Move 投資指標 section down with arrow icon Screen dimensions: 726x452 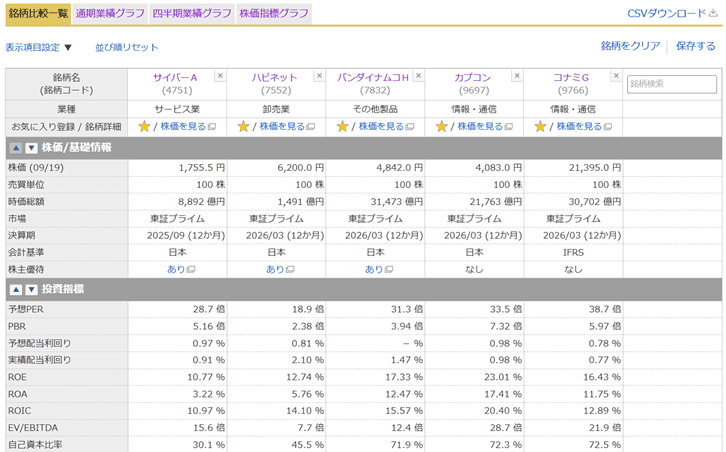(30, 289)
